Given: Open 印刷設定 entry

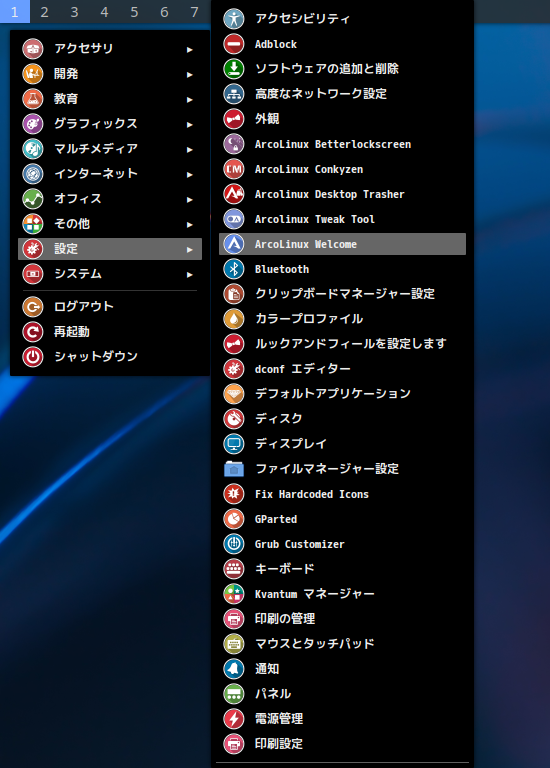Looking at the screenshot, I should point(342,744).
